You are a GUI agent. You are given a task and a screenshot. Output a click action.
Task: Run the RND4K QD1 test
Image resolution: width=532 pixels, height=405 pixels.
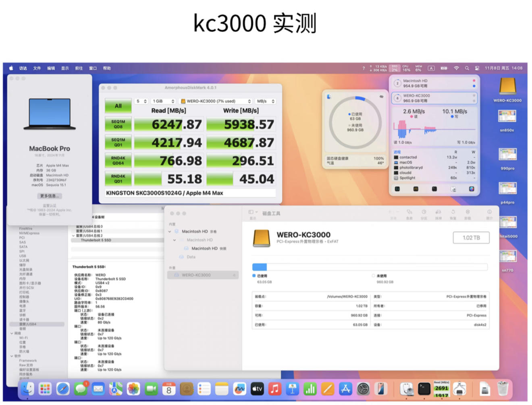click(x=118, y=179)
